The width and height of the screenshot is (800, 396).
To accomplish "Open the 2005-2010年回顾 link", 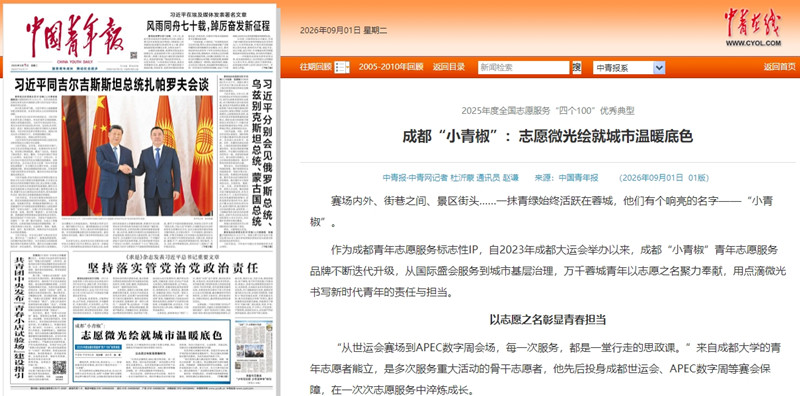I will point(391,67).
